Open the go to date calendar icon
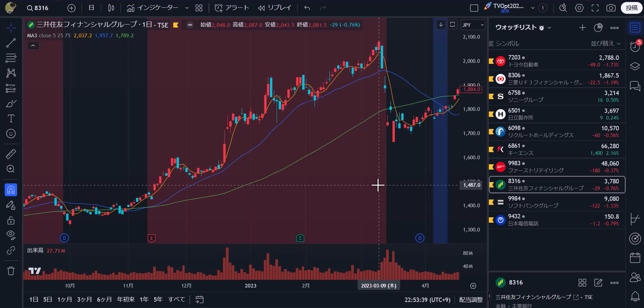Viewport: 644px width, 308px height. [x=199, y=299]
